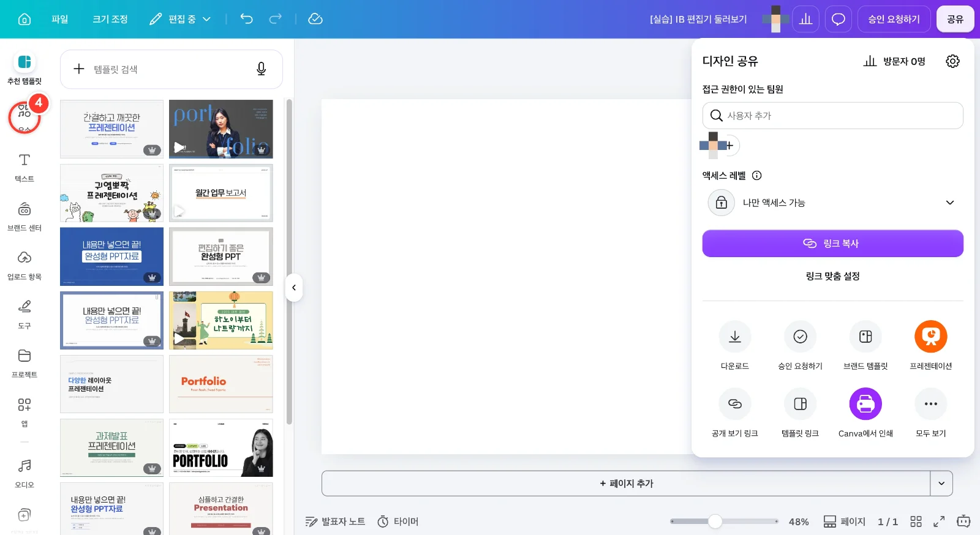Select 월간 업무 보고서 template thumbnail
980x535 pixels.
(x=221, y=193)
